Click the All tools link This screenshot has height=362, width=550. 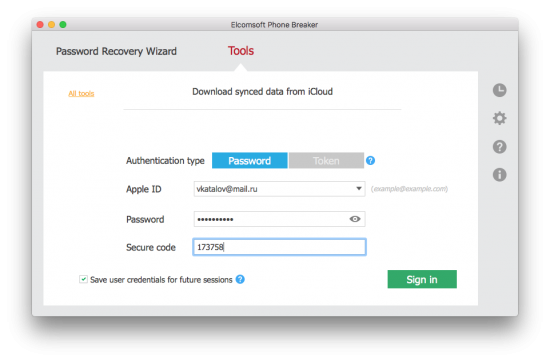pyautogui.click(x=81, y=94)
